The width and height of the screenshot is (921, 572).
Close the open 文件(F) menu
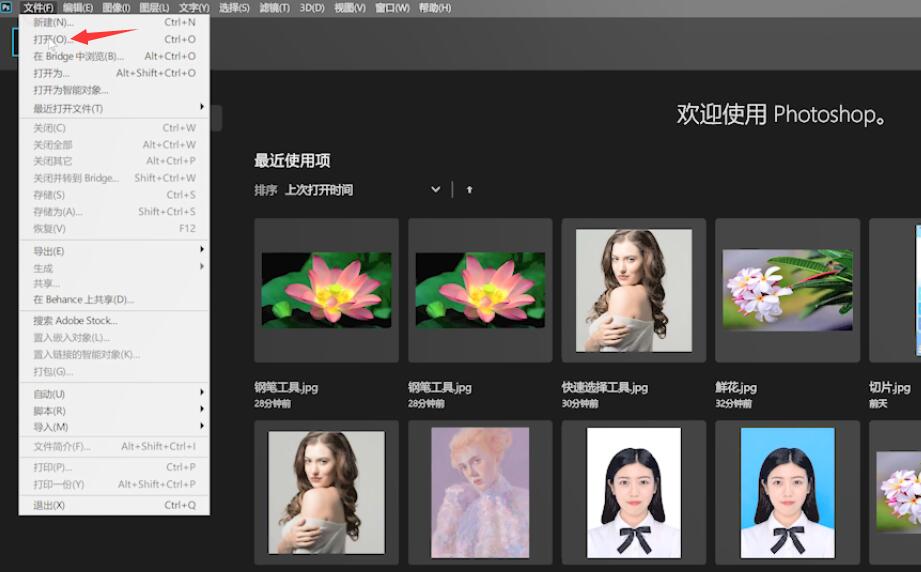click(x=38, y=8)
